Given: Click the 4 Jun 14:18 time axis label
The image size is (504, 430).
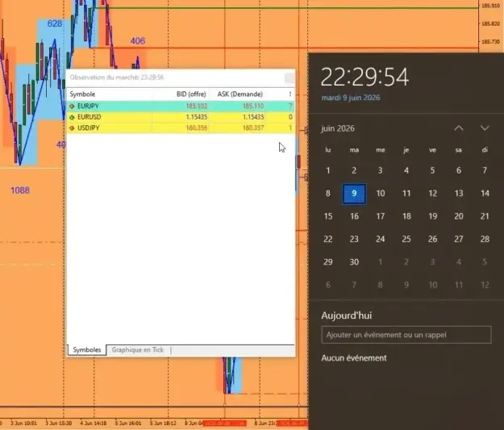Looking at the screenshot, I should pos(94,423).
